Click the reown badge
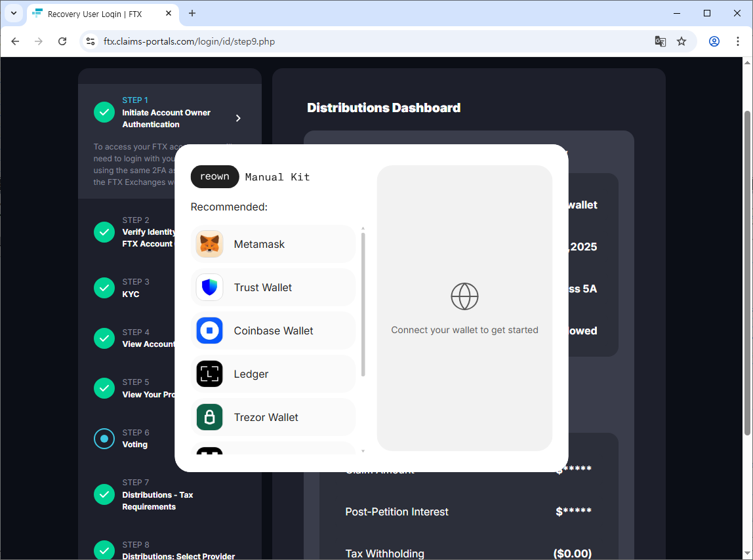 click(214, 177)
